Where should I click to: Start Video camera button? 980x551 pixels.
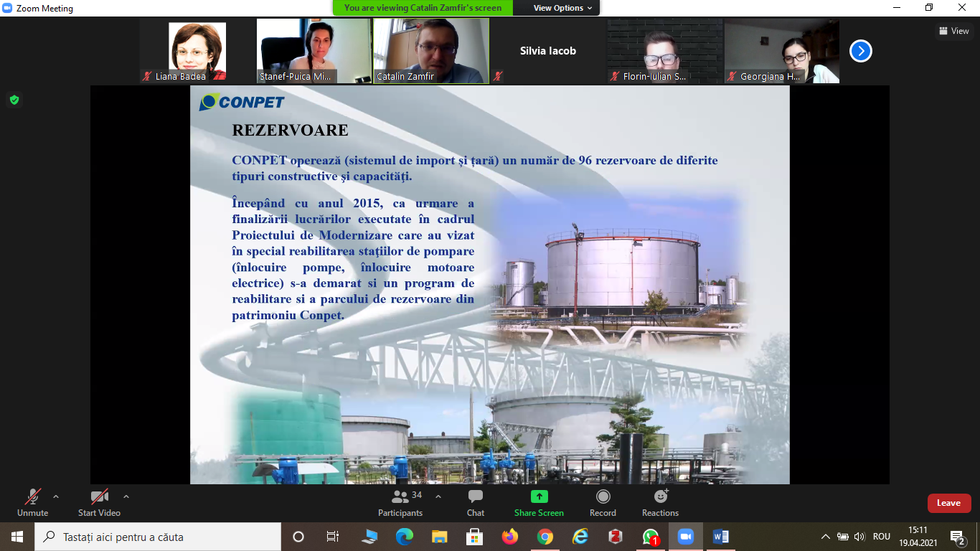99,502
